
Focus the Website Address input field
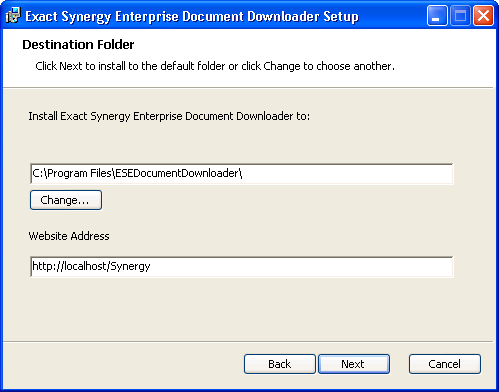(x=242, y=267)
